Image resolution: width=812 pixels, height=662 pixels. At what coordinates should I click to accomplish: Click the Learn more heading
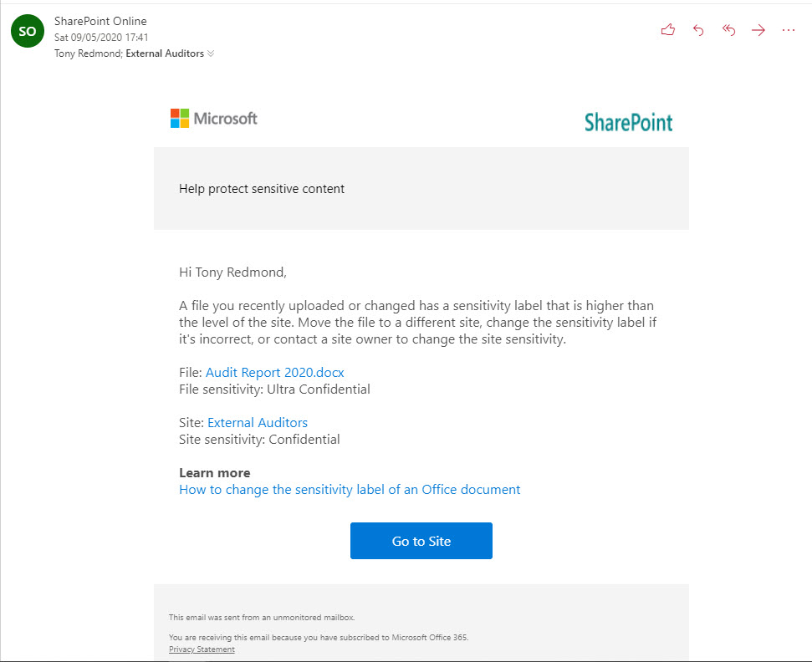(x=214, y=473)
